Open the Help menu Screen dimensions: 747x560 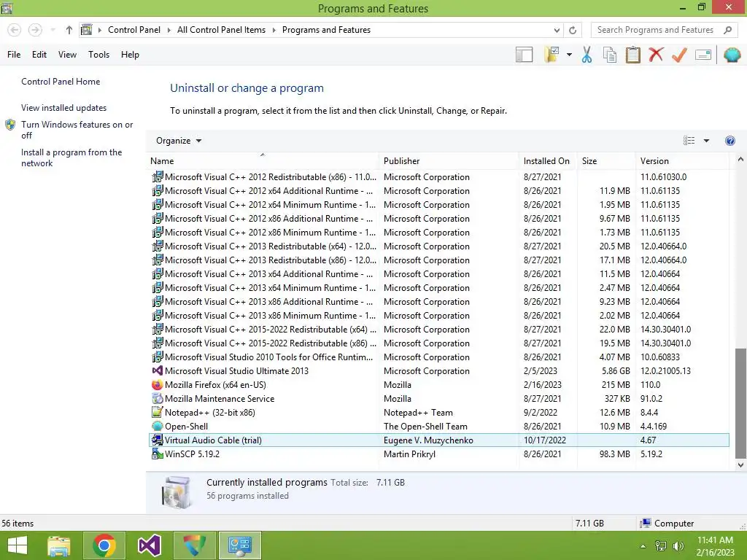130,55
